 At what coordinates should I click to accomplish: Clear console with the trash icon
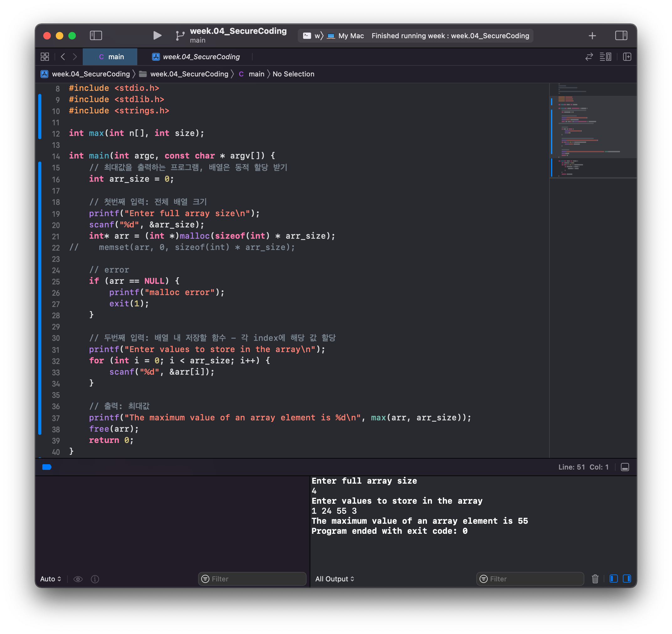pos(595,579)
